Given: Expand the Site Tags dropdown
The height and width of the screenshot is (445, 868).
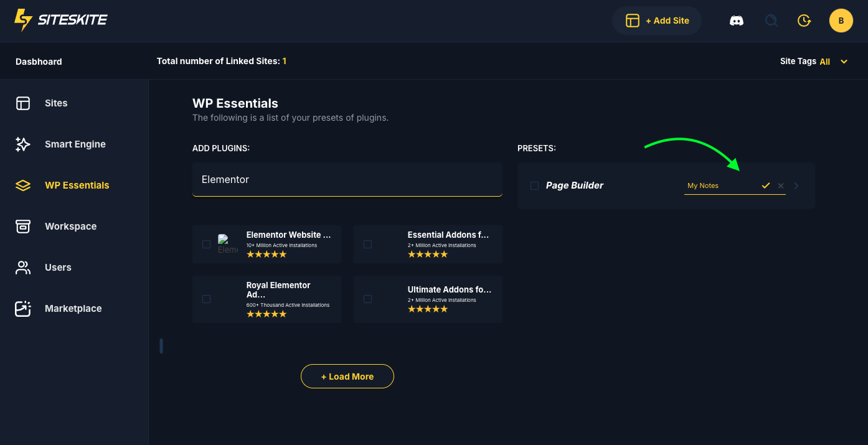Looking at the screenshot, I should coord(844,62).
